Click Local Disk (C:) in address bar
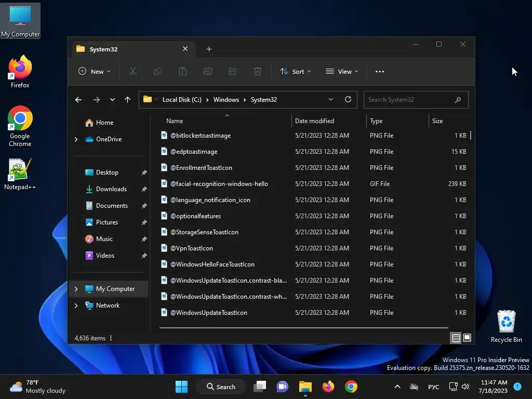The height and width of the screenshot is (399, 532). coord(182,100)
